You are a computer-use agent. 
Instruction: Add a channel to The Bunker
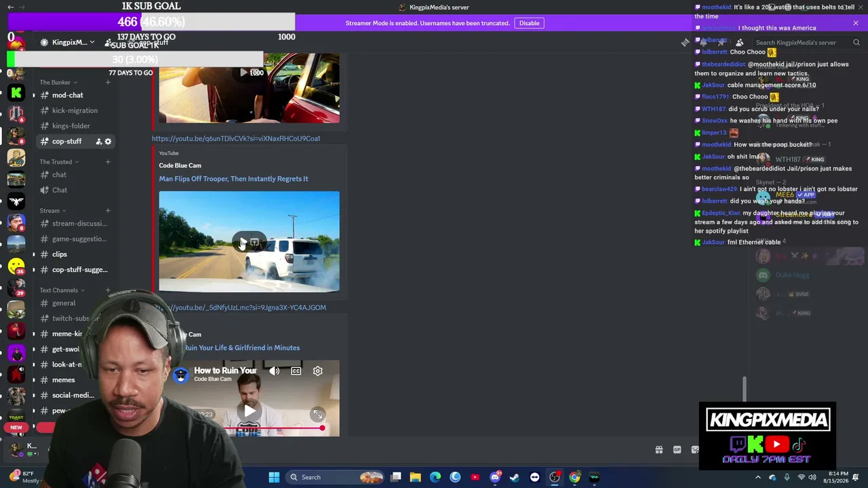tap(108, 83)
